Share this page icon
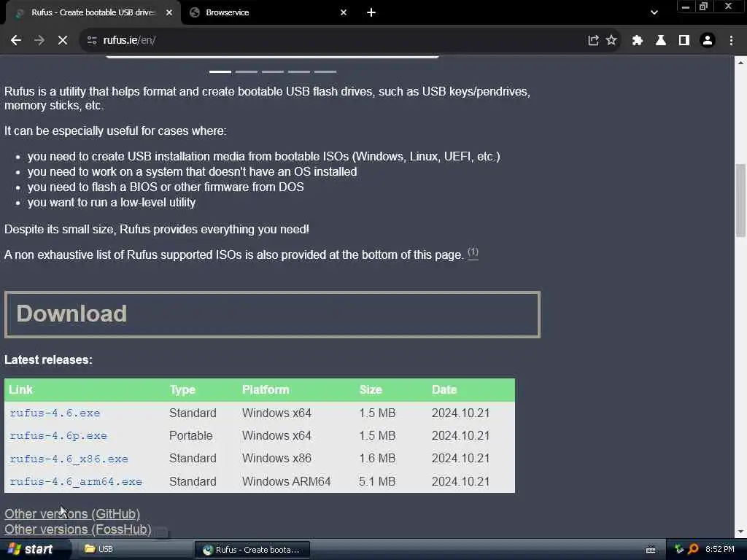The height and width of the screenshot is (560, 747). [593, 41]
